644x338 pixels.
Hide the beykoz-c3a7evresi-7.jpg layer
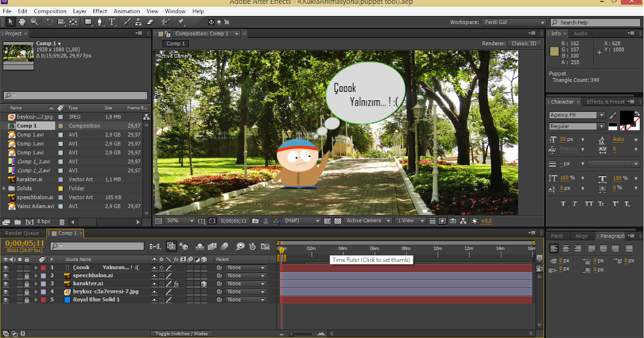coord(6,291)
